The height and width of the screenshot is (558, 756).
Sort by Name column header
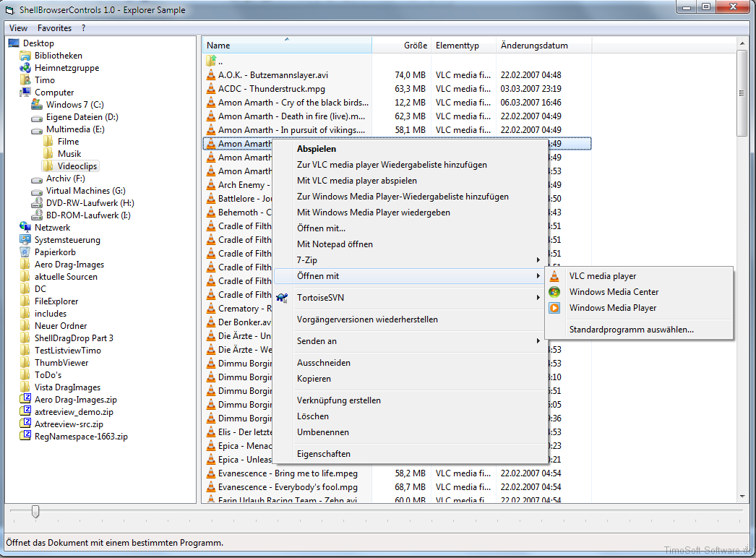click(287, 46)
